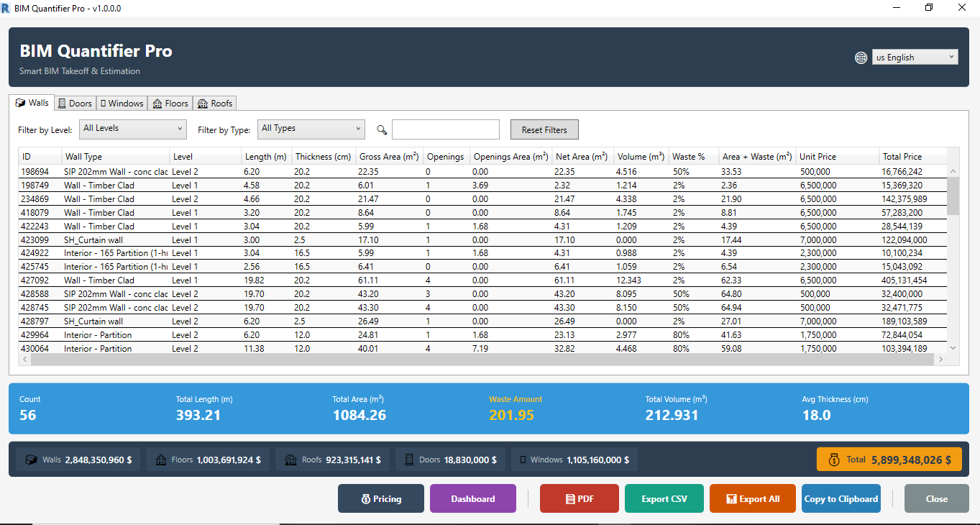Click the gray Close button
The width and height of the screenshot is (980, 525).
tap(937, 498)
